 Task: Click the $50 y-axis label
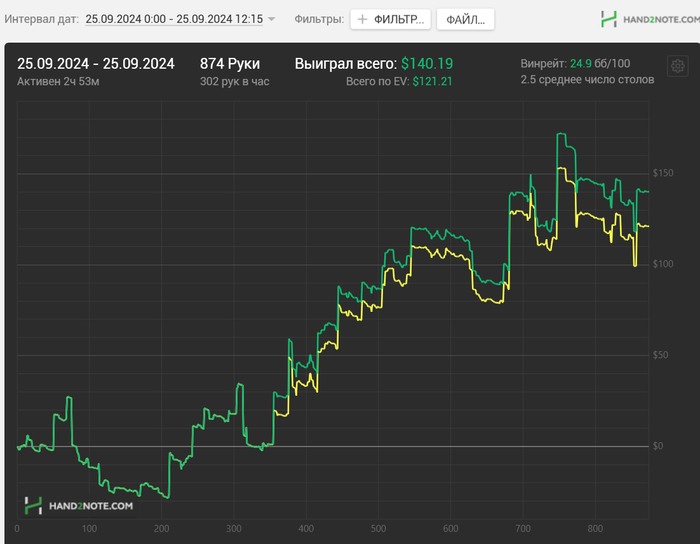[x=660, y=355]
